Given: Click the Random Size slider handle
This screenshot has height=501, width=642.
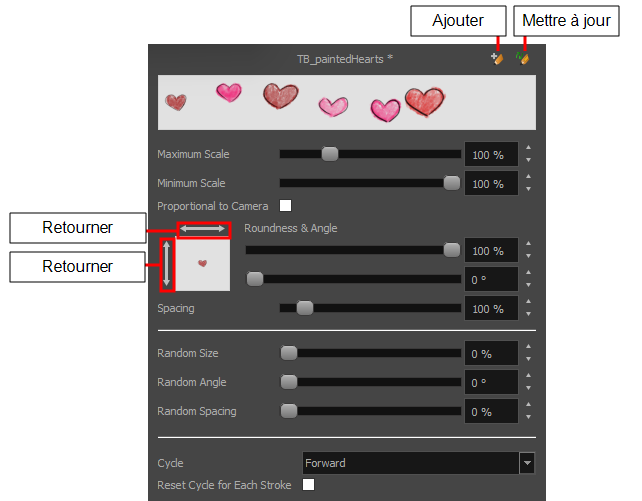Looking at the screenshot, I should (289, 353).
